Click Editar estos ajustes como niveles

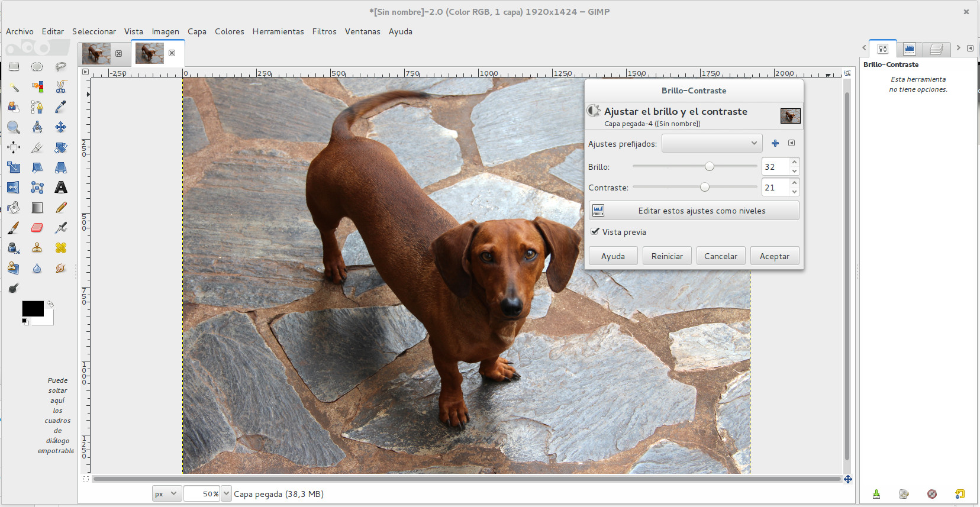[694, 211]
